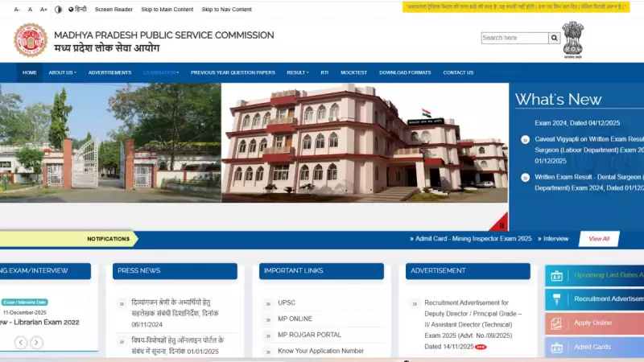The width and height of the screenshot is (644, 362).
Task: Expand the ABOUT US dropdown menu
Action: 63,72
